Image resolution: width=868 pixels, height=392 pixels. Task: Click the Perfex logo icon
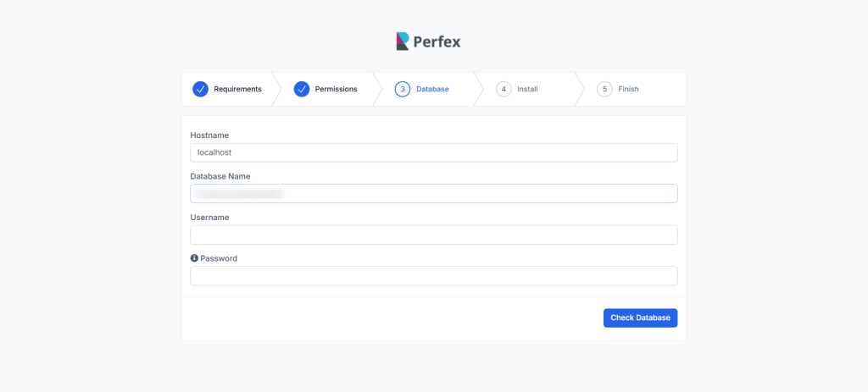pos(403,41)
